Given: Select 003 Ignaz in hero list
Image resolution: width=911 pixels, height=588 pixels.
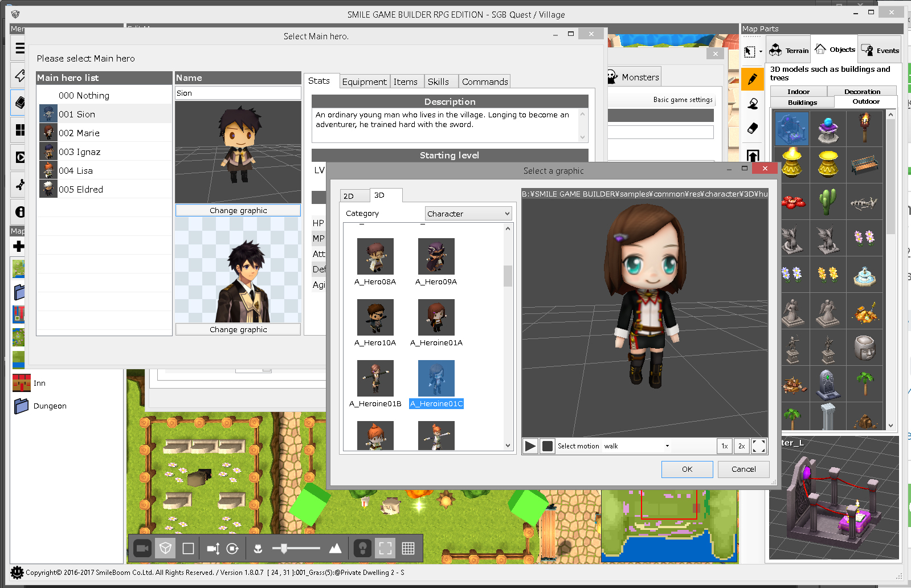Looking at the screenshot, I should click(x=105, y=152).
